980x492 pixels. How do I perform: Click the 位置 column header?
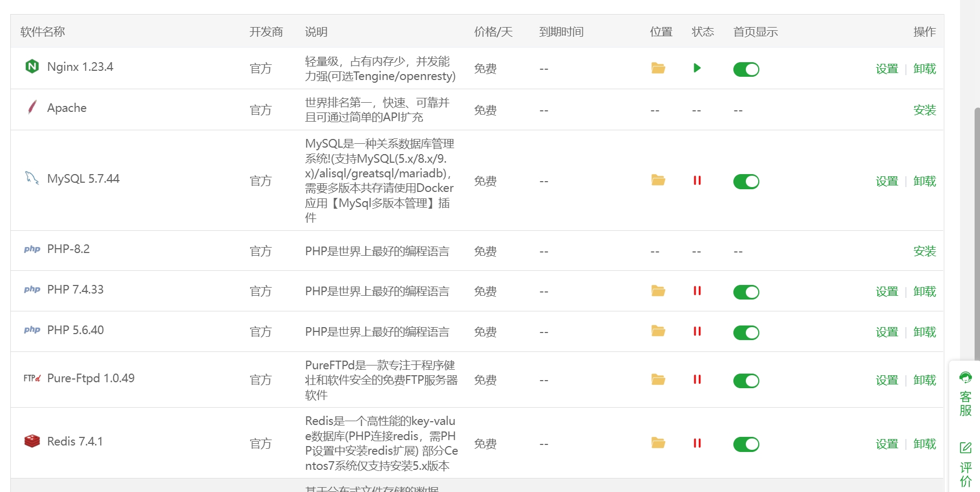coord(661,32)
